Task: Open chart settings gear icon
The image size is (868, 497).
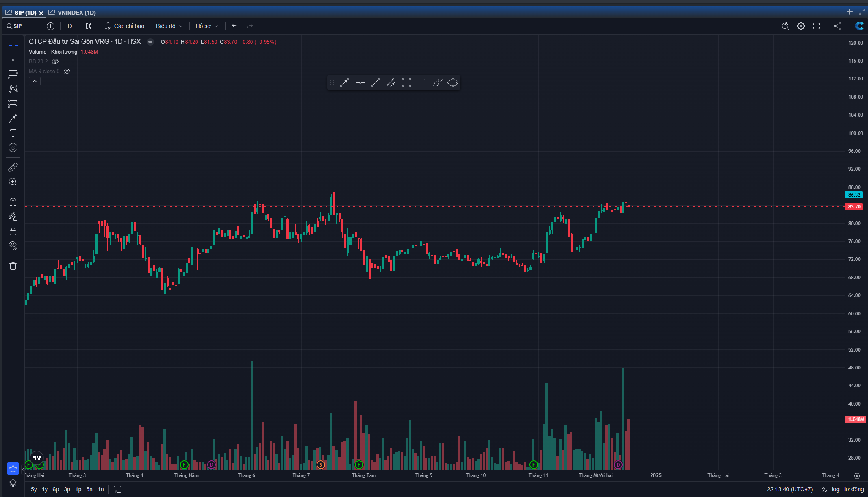Action: point(801,26)
